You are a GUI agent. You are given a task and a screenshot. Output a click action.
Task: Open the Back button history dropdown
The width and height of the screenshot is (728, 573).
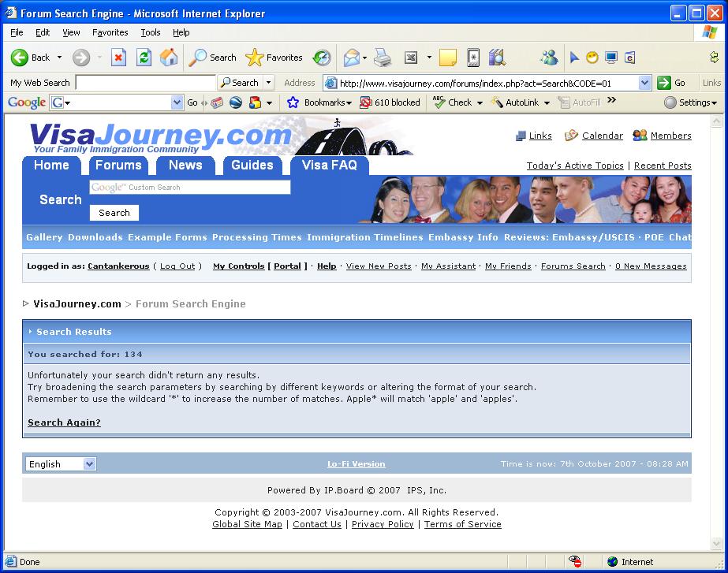point(59,58)
